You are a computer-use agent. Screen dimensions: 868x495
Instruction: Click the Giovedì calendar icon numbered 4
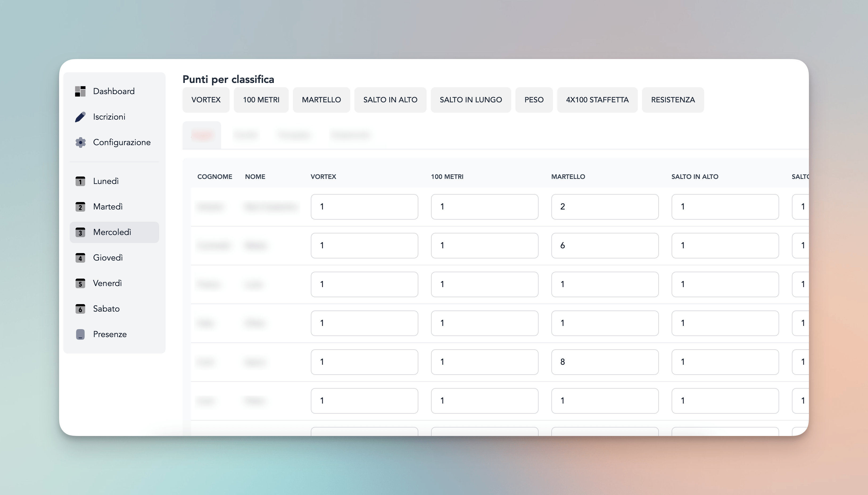point(80,258)
